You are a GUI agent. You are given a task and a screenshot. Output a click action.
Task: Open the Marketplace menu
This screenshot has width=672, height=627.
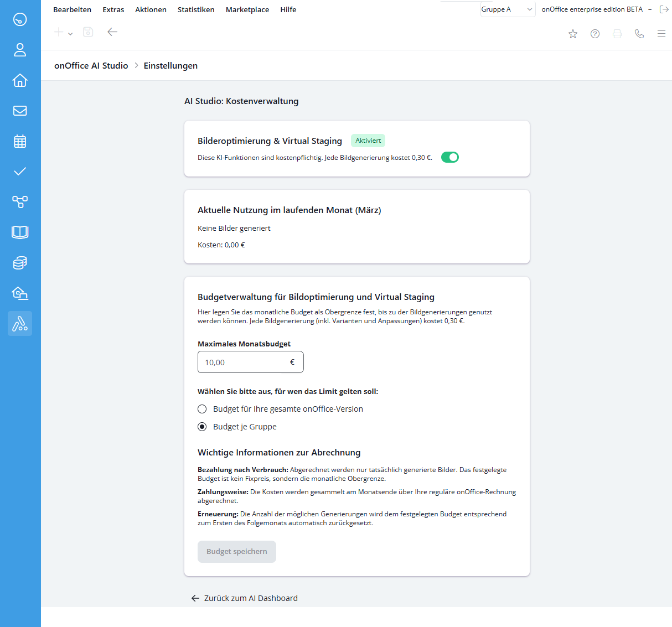[247, 9]
